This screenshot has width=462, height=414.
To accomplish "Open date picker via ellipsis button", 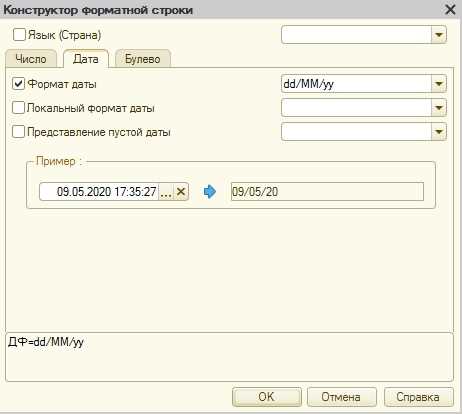I will point(166,192).
